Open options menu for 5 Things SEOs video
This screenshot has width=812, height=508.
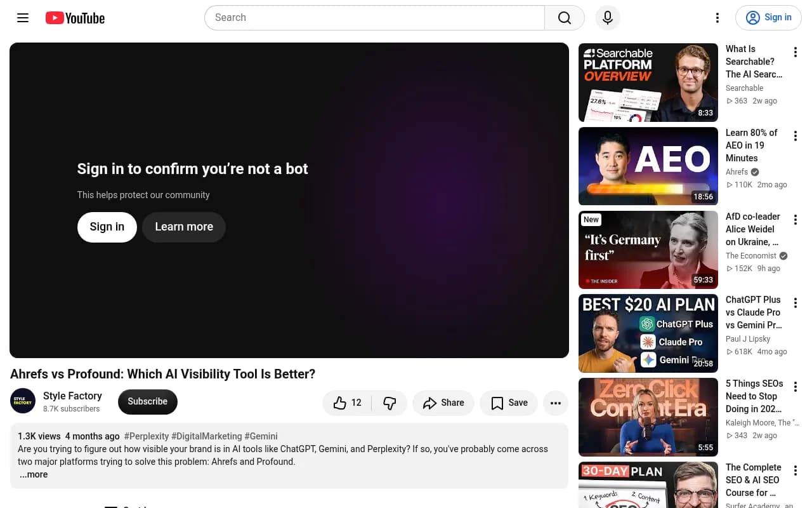[x=796, y=387]
